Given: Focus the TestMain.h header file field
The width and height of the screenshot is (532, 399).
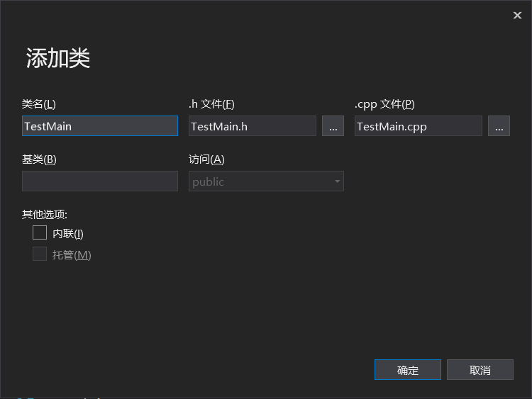Looking at the screenshot, I should 252,126.
